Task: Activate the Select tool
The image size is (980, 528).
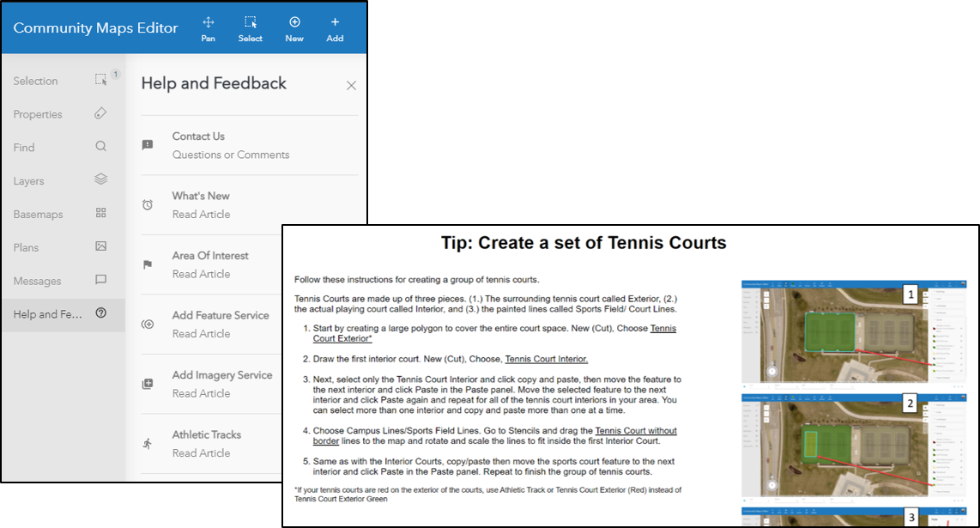Action: point(250,29)
